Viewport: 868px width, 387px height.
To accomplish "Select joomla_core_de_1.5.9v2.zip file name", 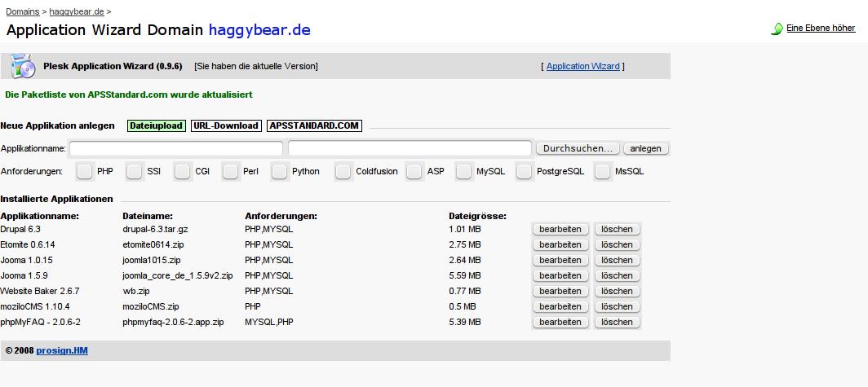I will (177, 275).
